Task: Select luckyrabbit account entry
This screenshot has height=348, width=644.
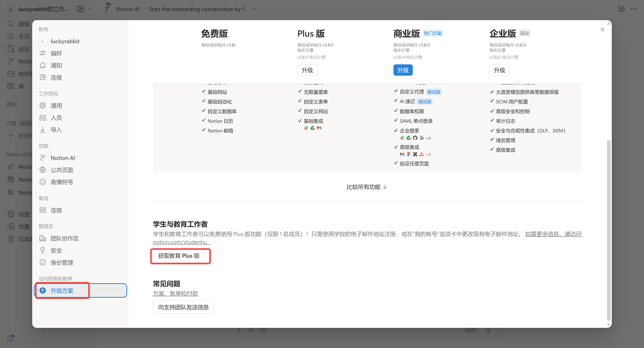Action: [x=80, y=41]
